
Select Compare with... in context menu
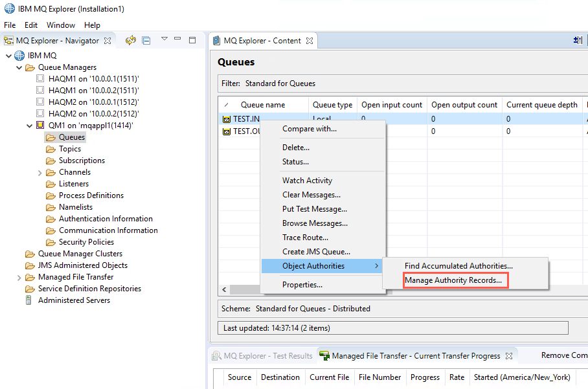point(310,129)
